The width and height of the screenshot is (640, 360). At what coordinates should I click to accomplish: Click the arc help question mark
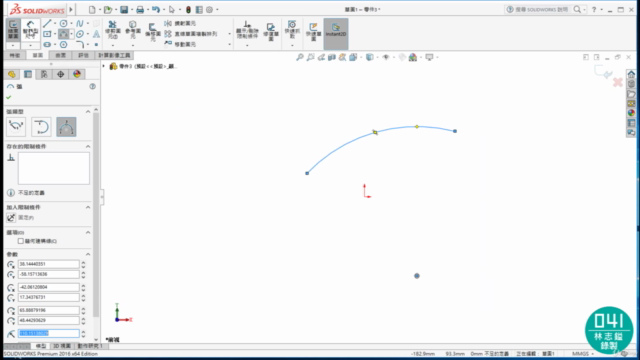93,87
